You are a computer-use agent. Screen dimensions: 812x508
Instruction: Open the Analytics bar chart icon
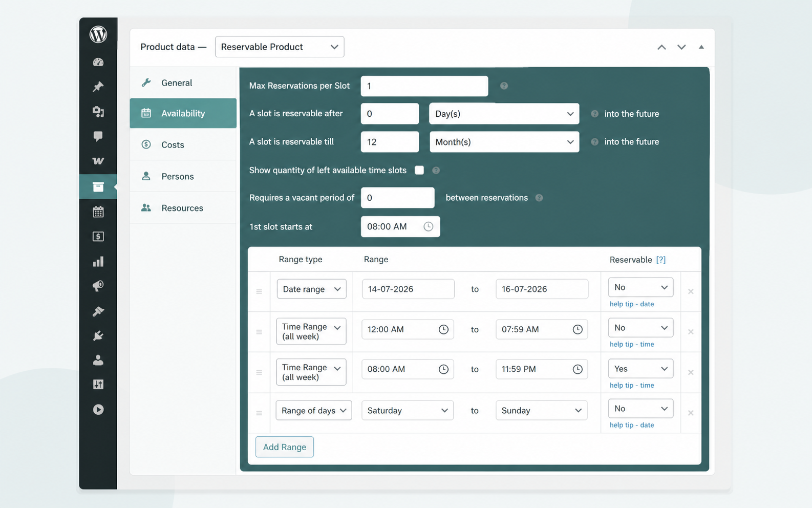pos(98,261)
